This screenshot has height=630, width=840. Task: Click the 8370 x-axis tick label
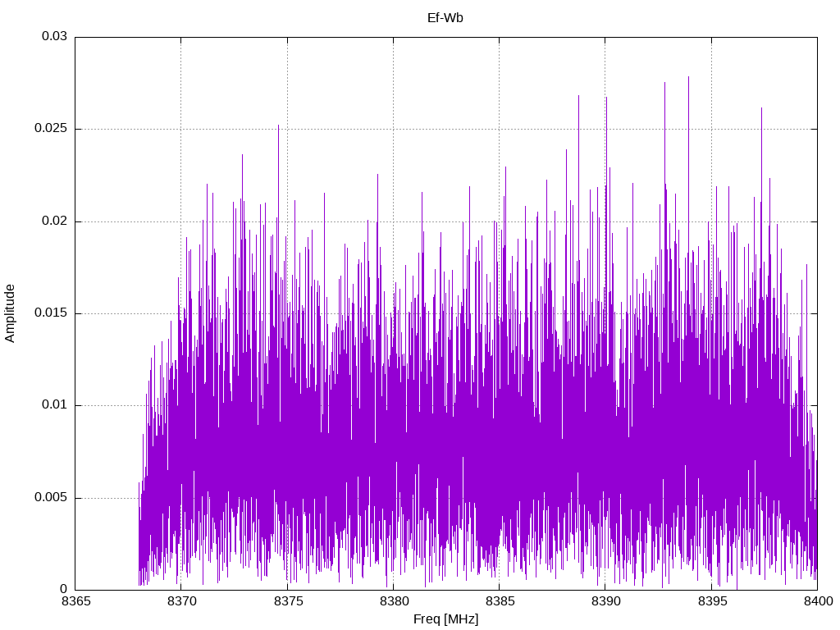click(181, 601)
